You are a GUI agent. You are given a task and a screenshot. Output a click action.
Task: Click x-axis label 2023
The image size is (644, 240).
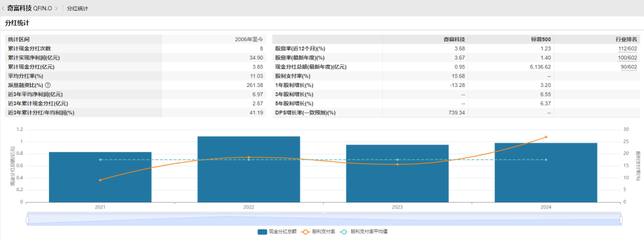coord(397,208)
